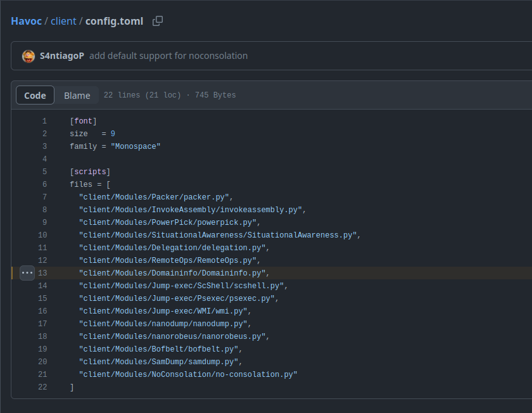Open the Havoc repository link
532x413 pixels.
[26, 21]
